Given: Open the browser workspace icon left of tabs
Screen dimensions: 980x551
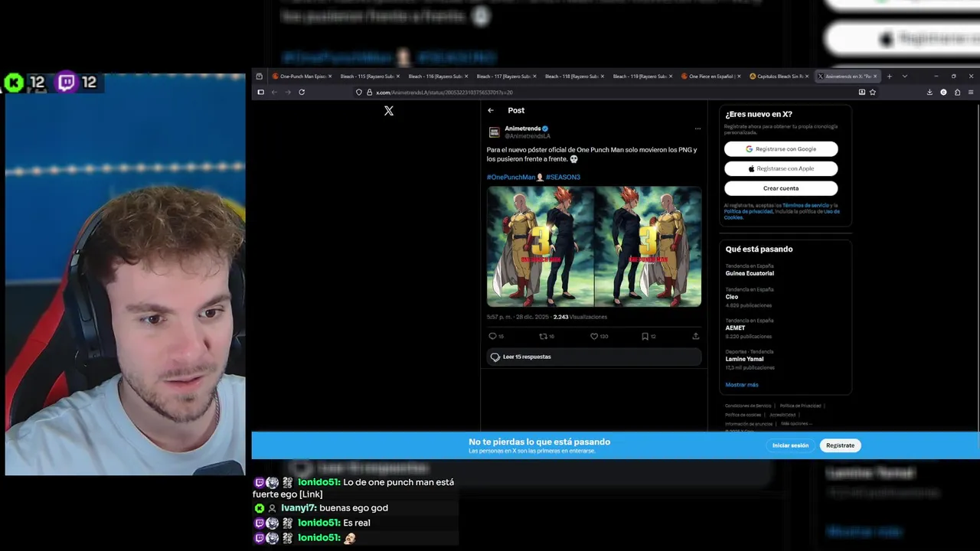Looking at the screenshot, I should pos(259,77).
